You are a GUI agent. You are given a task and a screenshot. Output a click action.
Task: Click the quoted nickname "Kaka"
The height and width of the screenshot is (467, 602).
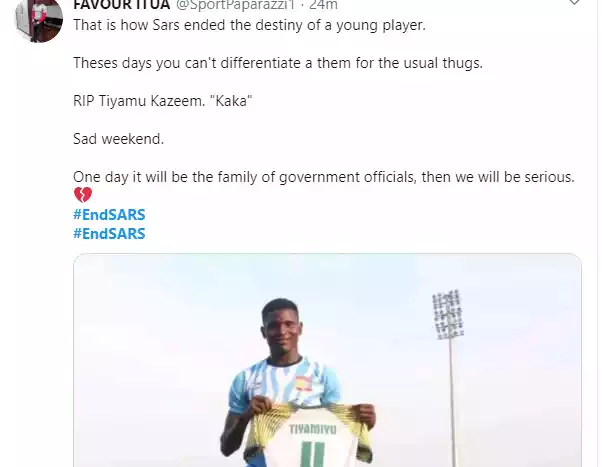point(232,101)
